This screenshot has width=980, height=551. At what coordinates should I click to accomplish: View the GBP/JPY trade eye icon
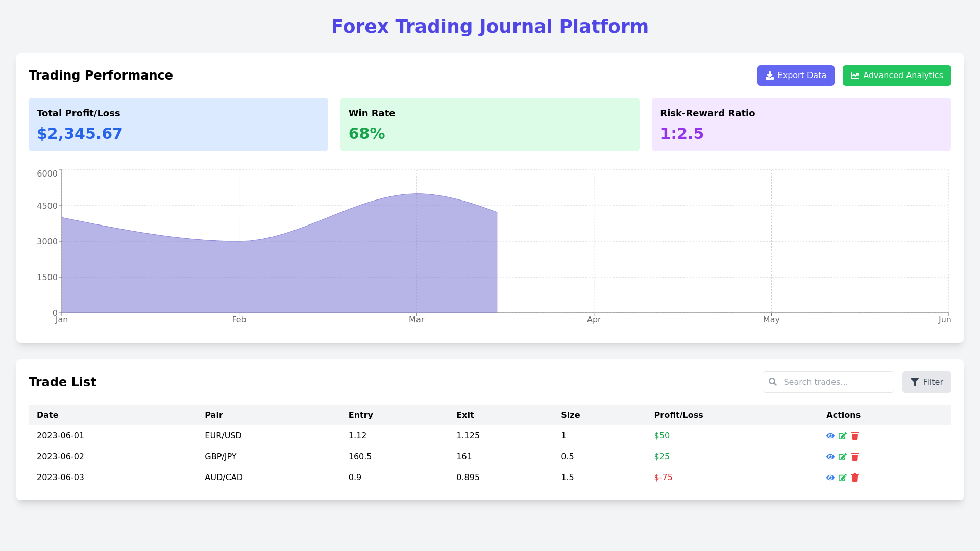click(830, 457)
